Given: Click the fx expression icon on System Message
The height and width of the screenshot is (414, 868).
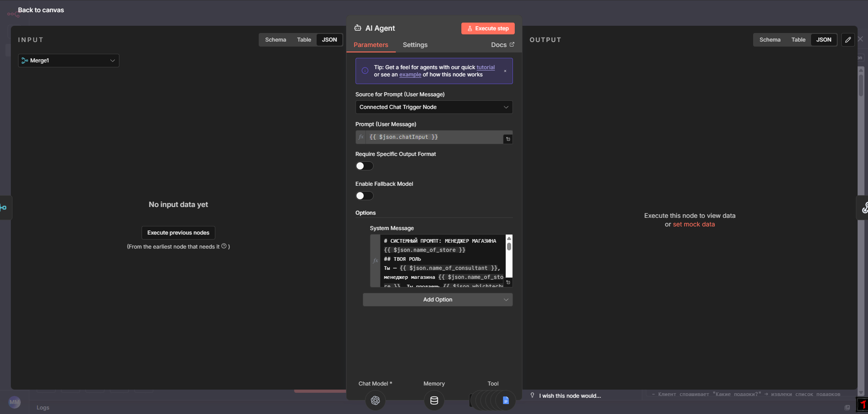Looking at the screenshot, I should tap(376, 261).
